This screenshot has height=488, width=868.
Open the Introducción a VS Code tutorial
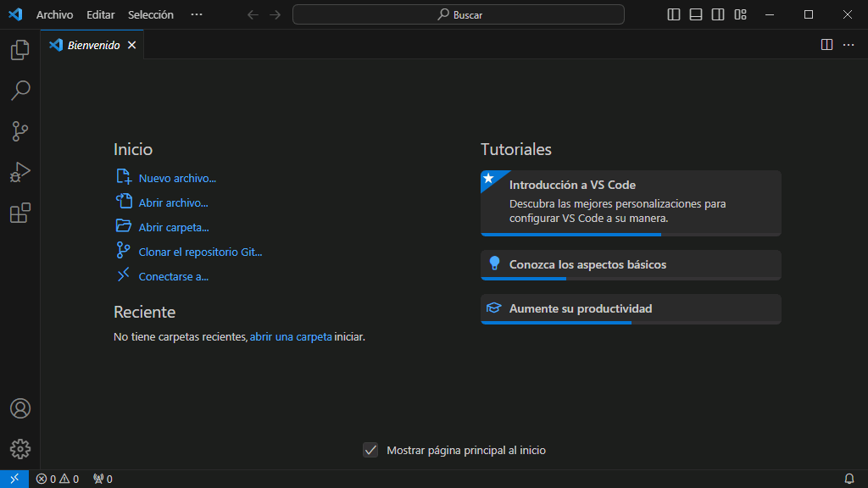coord(631,203)
